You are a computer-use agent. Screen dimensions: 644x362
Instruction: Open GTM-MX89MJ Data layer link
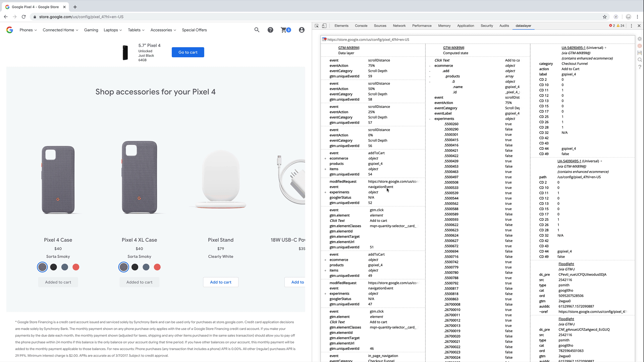point(348,48)
